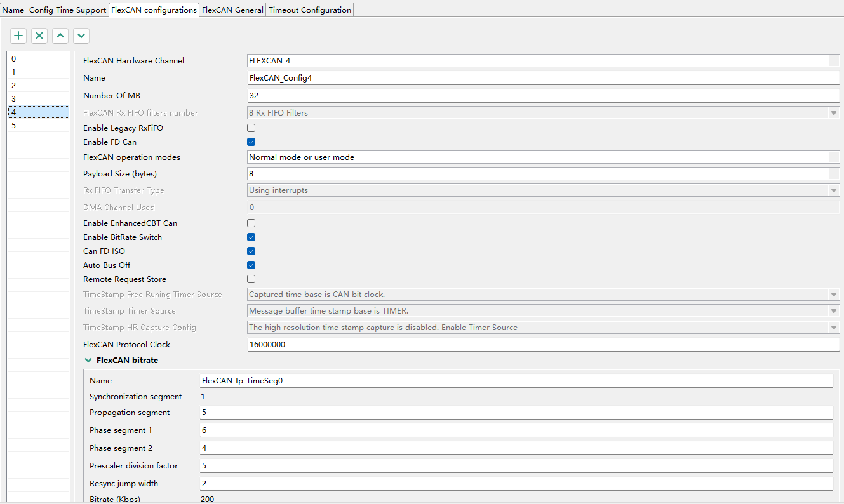Screen dimensions: 844x504
Task: Move the selected configuration up
Action: 60,36
